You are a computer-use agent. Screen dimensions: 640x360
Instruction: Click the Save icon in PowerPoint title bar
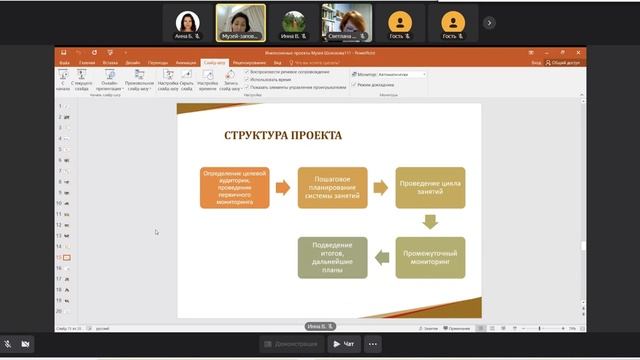click(64, 53)
